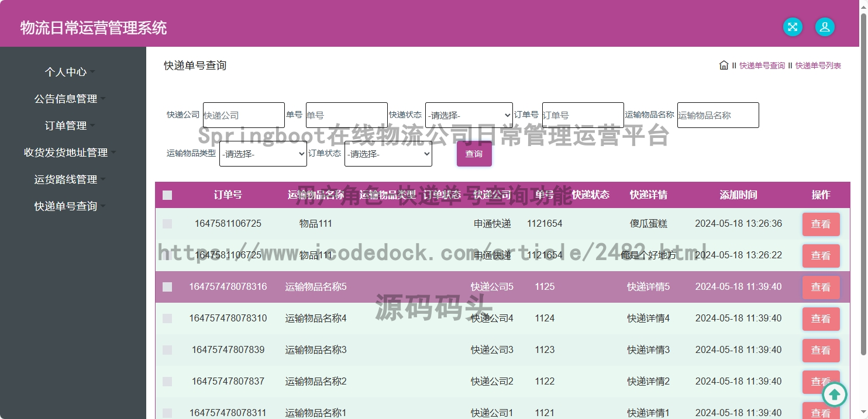Click the home icon in breadcrumb
The width and height of the screenshot is (868, 419).
point(724,65)
